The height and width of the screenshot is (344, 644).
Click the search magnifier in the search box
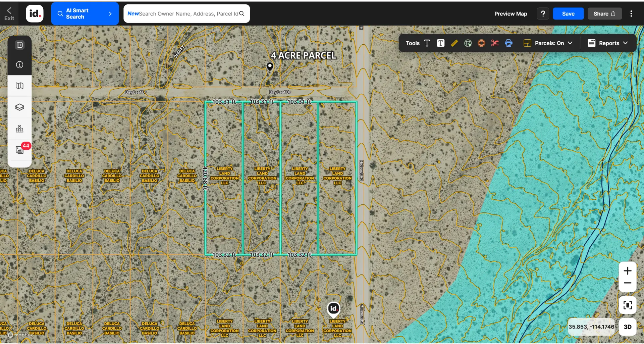(242, 14)
